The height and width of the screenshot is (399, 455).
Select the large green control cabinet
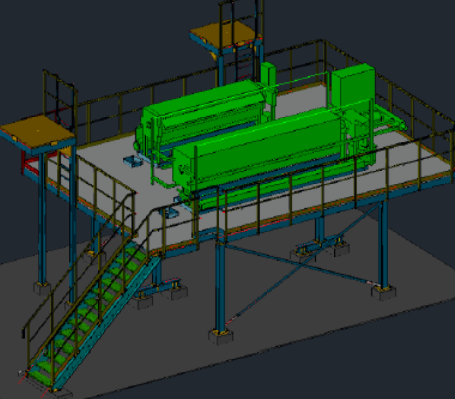353,85
